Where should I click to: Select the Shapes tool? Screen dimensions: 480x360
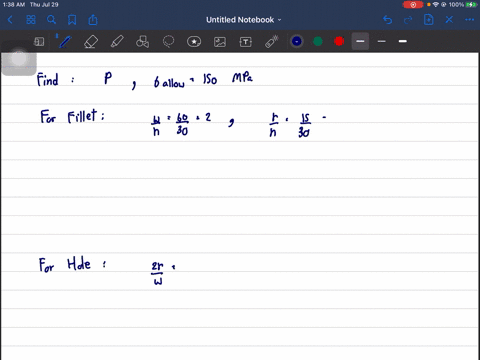(142, 42)
